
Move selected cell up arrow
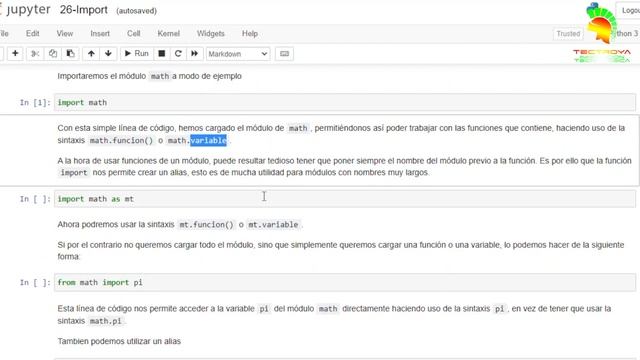coord(91,53)
